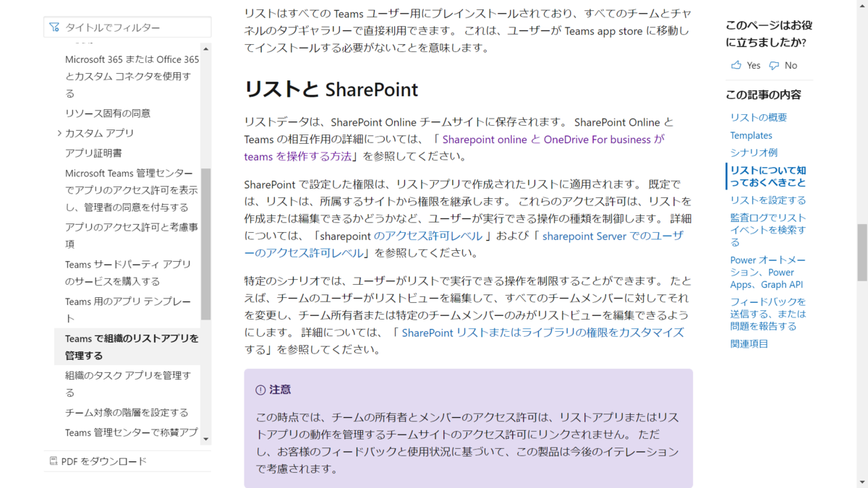Click the No feedback button
Viewport: 868px width, 488px height.
coord(783,65)
